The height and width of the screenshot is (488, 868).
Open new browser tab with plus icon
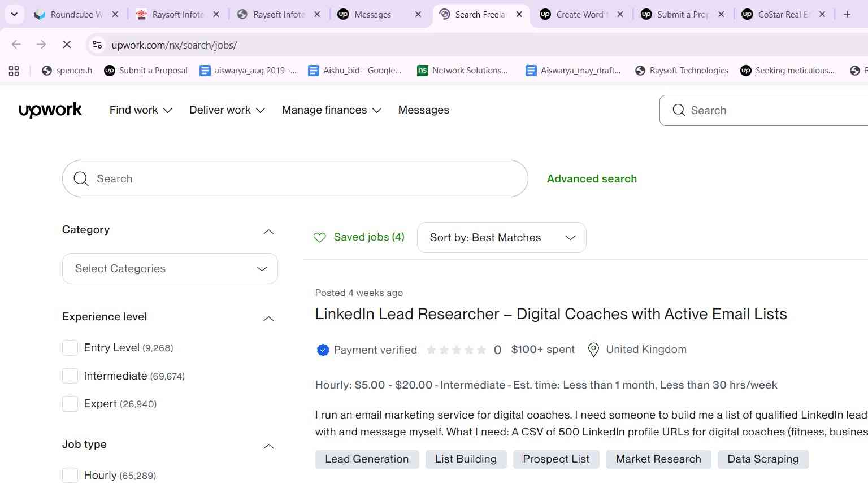pyautogui.click(x=847, y=14)
